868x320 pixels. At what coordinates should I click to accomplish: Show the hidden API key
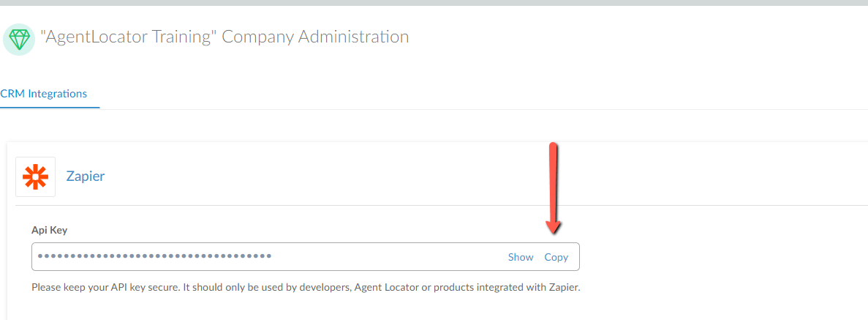point(521,257)
